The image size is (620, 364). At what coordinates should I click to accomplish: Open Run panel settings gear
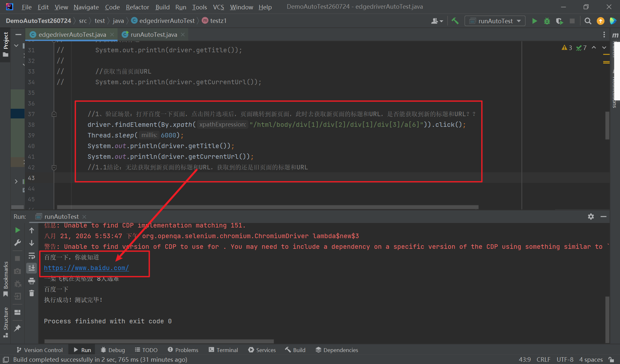pos(591,217)
